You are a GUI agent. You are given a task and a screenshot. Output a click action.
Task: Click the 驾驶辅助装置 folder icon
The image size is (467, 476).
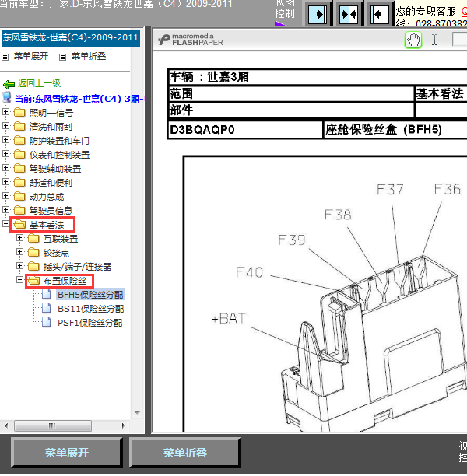(19, 169)
